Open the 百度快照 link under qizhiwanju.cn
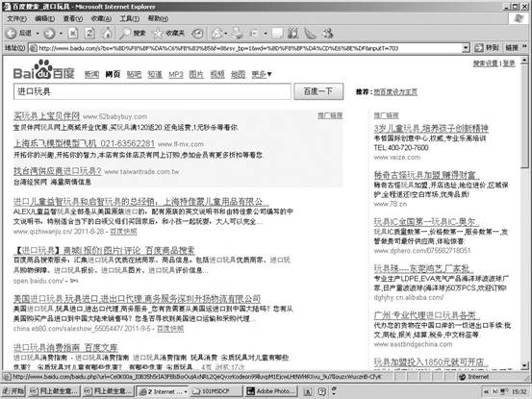The image size is (532, 399). coord(123,232)
